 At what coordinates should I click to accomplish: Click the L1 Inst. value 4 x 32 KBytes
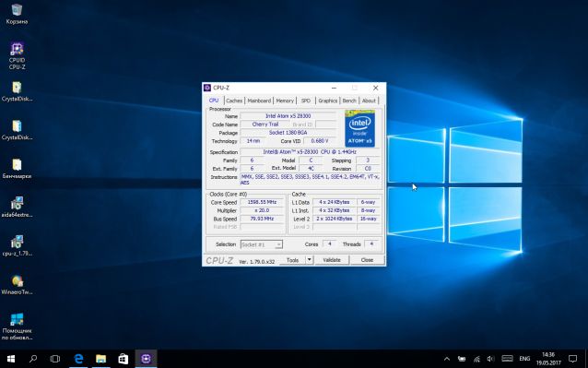(335, 210)
